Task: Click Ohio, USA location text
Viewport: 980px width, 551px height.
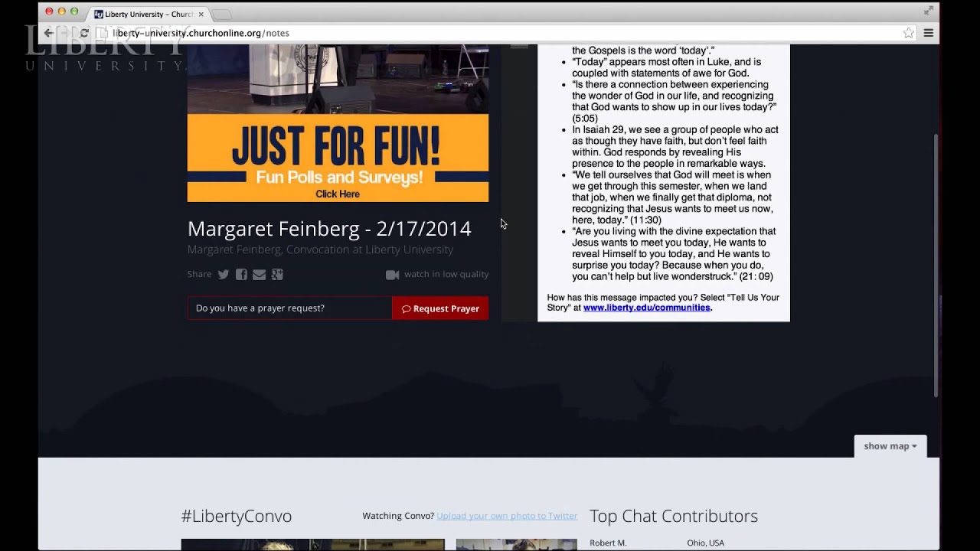Action: click(705, 543)
